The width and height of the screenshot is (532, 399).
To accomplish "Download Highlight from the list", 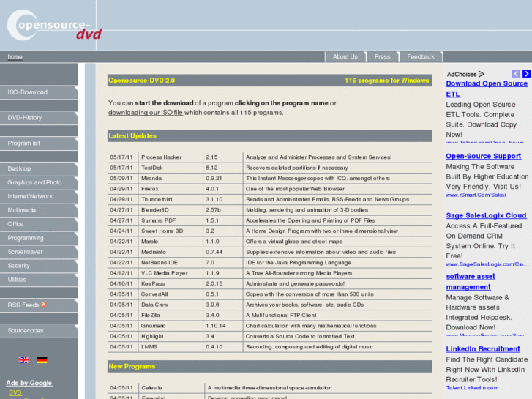I will (152, 336).
